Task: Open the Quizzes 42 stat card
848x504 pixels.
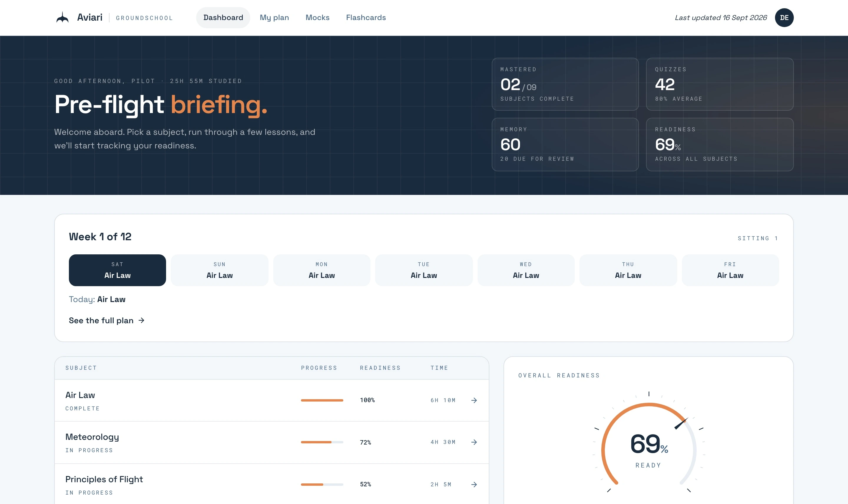Action: [720, 84]
